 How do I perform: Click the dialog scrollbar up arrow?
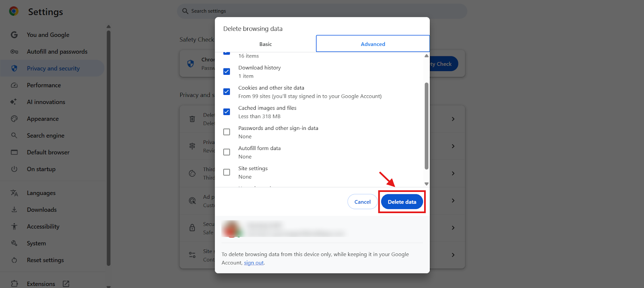click(x=426, y=56)
